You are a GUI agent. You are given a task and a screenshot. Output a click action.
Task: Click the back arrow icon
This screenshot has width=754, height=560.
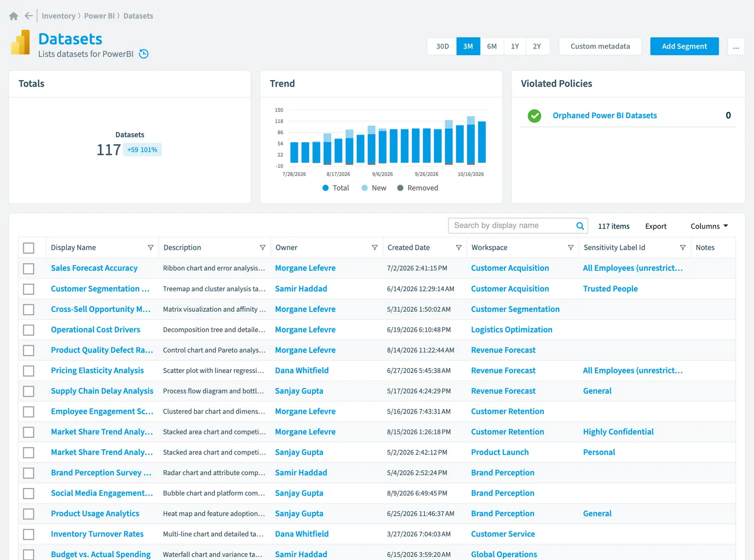point(29,16)
